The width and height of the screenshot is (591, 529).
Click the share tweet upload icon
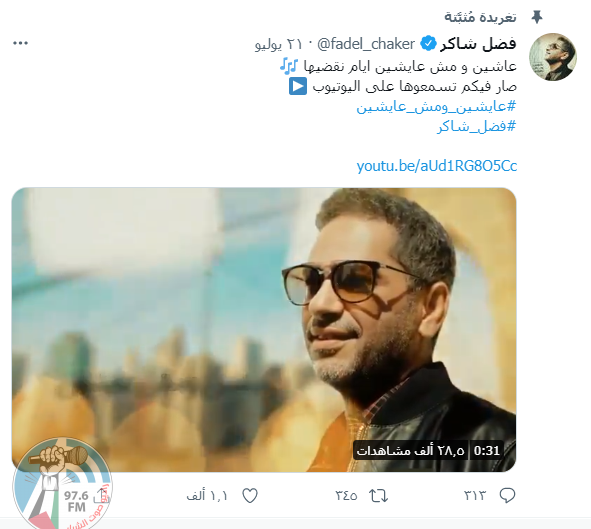102,495
